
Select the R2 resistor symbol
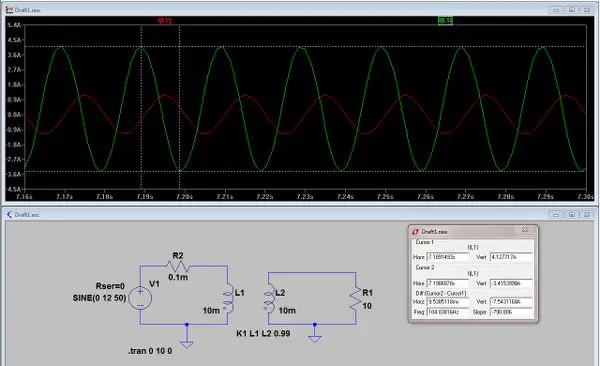(178, 266)
